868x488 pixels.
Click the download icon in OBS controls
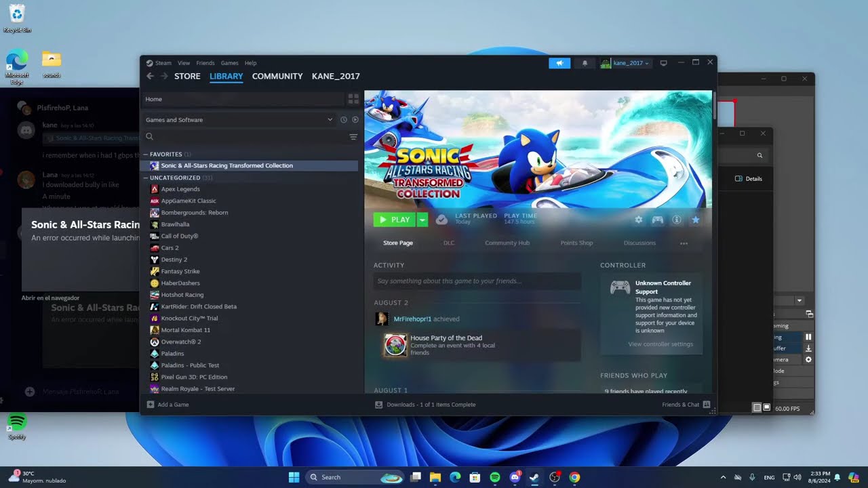808,348
